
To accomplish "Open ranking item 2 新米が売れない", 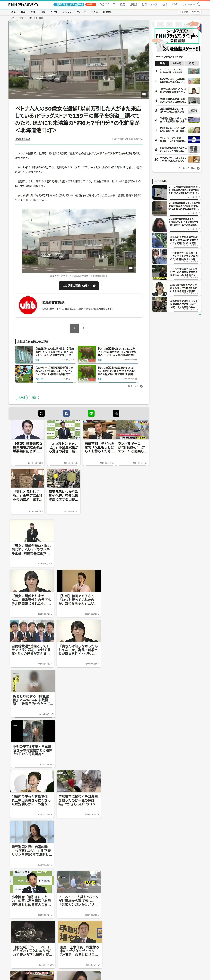I will tap(177, 81).
